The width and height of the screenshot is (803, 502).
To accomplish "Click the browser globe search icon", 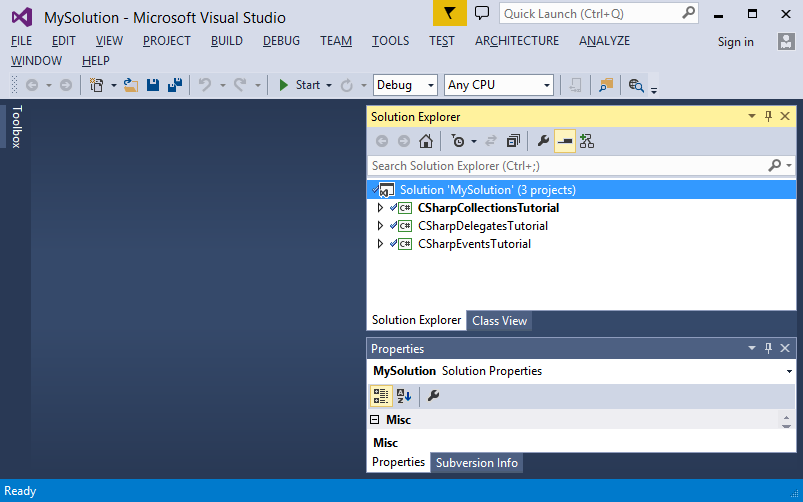I will pos(636,85).
